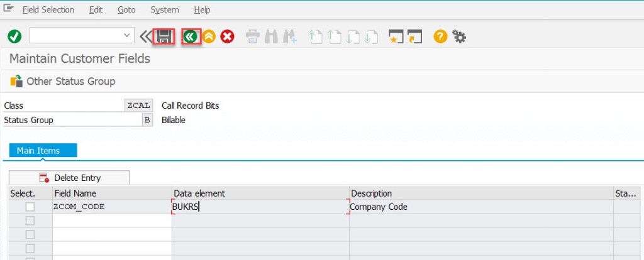Click the Field Name column header
This screenshot has width=644, height=260.
click(112, 193)
